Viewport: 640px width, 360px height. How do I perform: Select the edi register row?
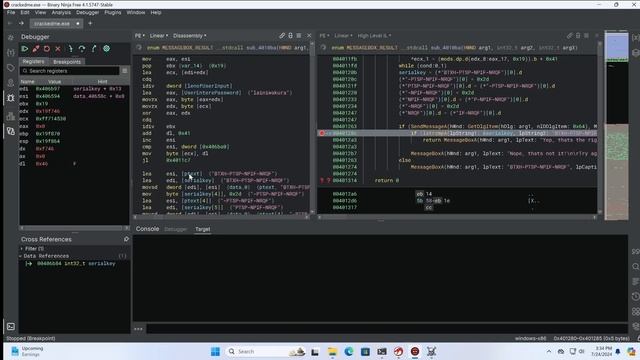pos(74,89)
